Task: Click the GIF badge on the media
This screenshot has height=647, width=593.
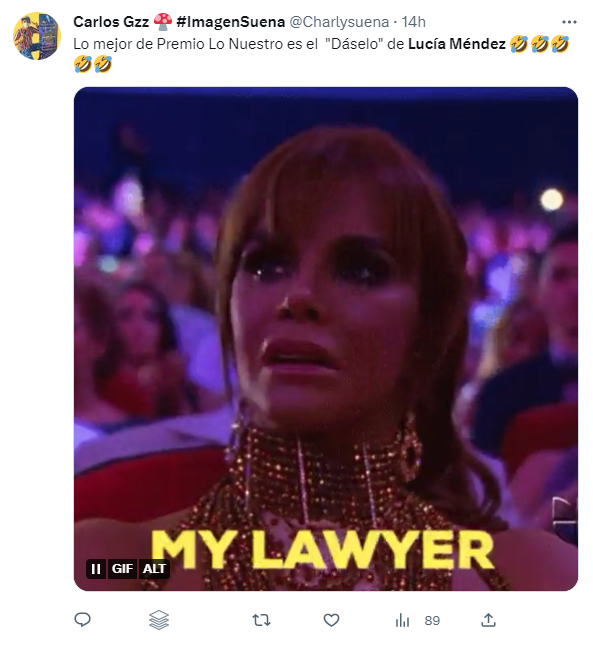Action: pyautogui.click(x=122, y=569)
